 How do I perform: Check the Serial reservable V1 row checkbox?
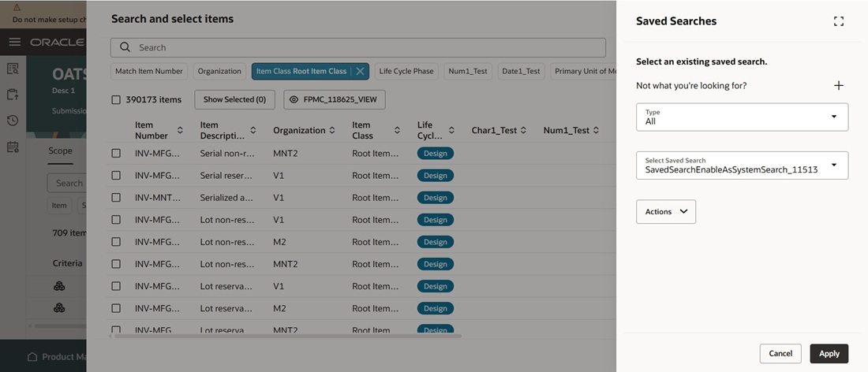click(x=116, y=175)
